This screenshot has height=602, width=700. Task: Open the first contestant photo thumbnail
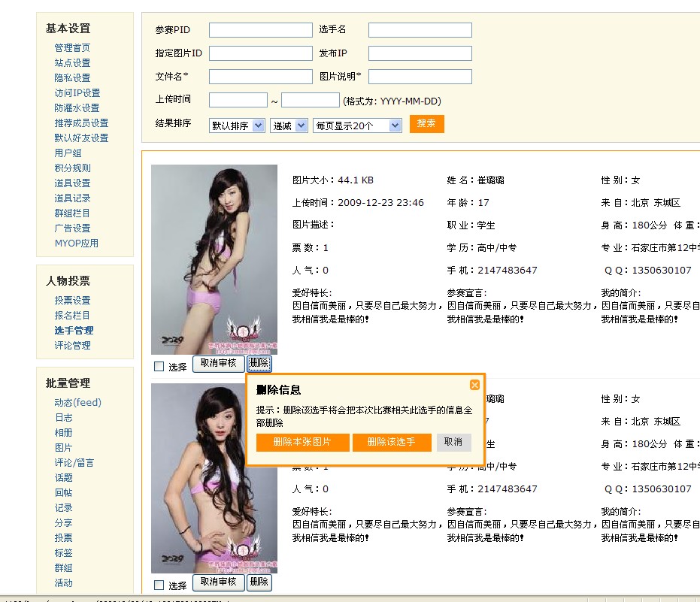[x=214, y=260]
